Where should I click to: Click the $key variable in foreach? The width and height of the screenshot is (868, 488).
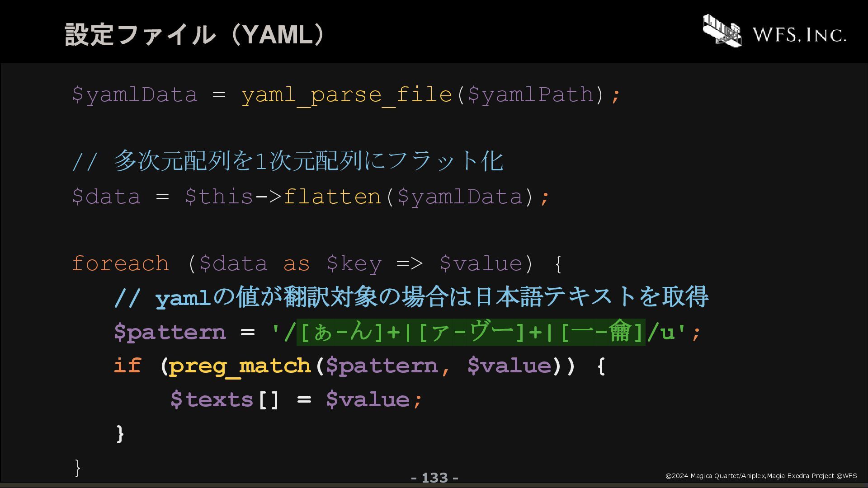point(354,264)
